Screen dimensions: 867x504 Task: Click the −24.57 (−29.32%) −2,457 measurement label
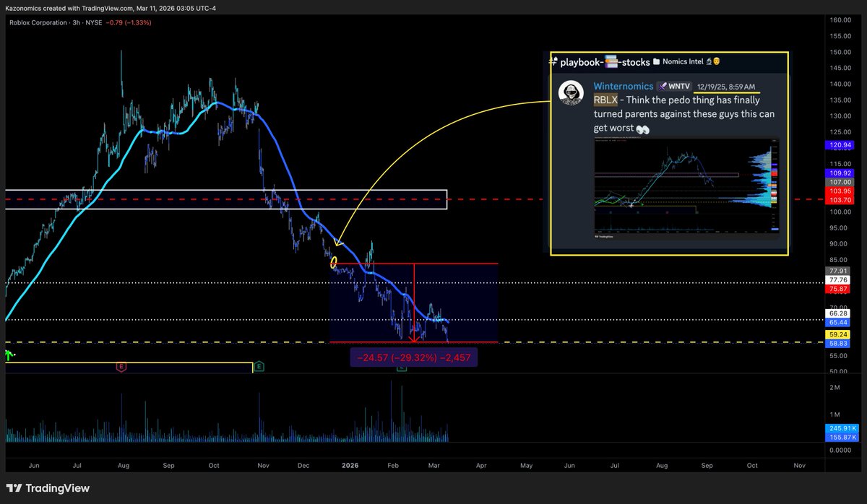click(414, 357)
